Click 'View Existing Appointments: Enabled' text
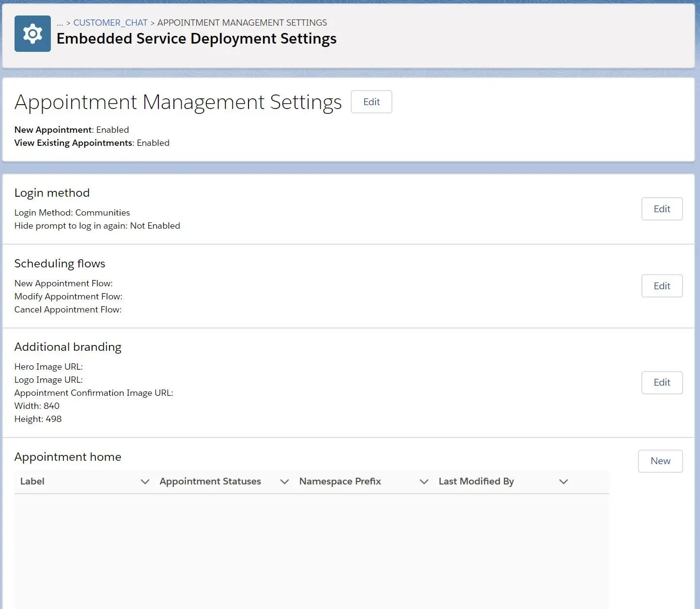The width and height of the screenshot is (700, 609). pyautogui.click(x=92, y=143)
